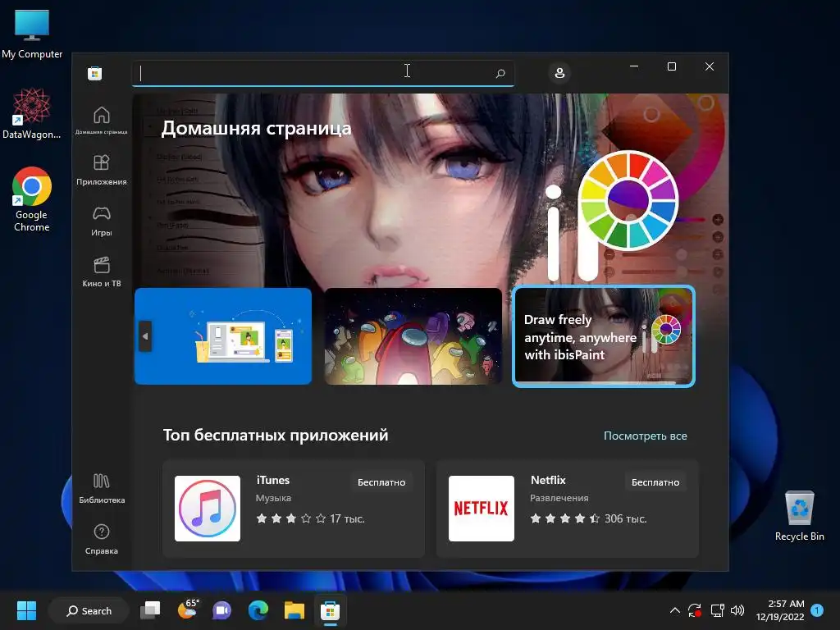The image size is (840, 630).
Task: Click Посмотреть все link
Action: pyautogui.click(x=645, y=436)
